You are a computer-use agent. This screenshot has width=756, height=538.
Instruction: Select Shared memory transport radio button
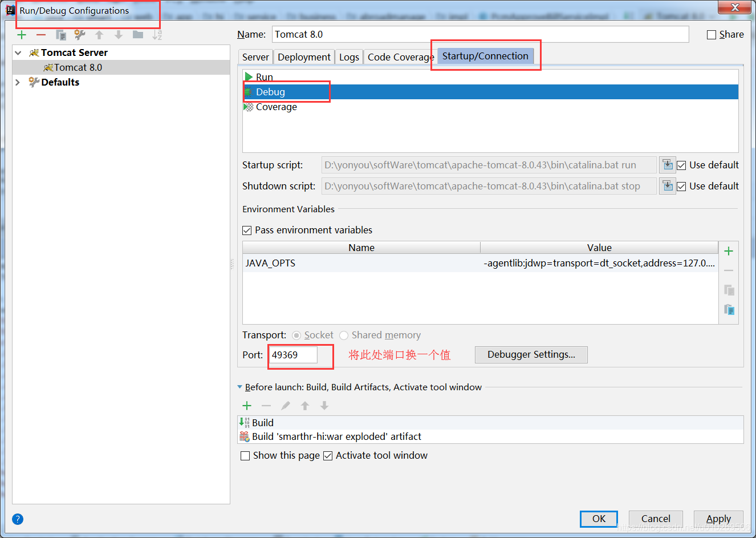point(344,335)
